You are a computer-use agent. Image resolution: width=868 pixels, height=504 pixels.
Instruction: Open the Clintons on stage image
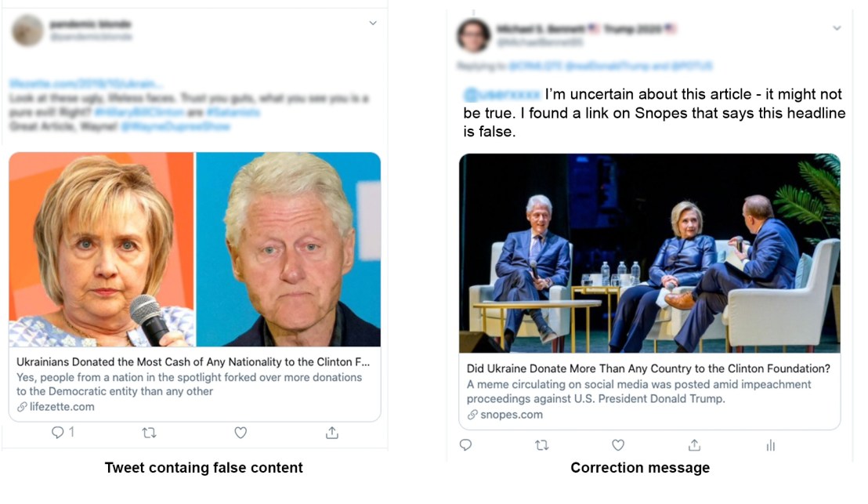[x=649, y=252]
